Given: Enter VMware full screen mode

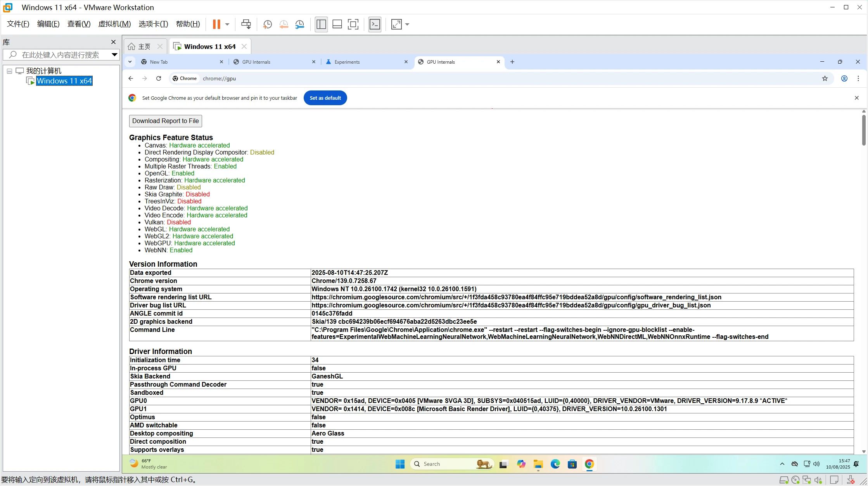Looking at the screenshot, I should click(353, 24).
